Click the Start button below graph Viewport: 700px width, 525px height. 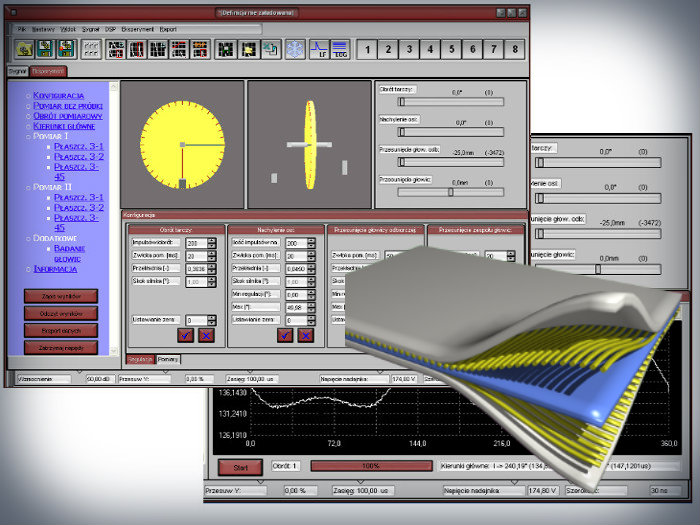tap(240, 467)
